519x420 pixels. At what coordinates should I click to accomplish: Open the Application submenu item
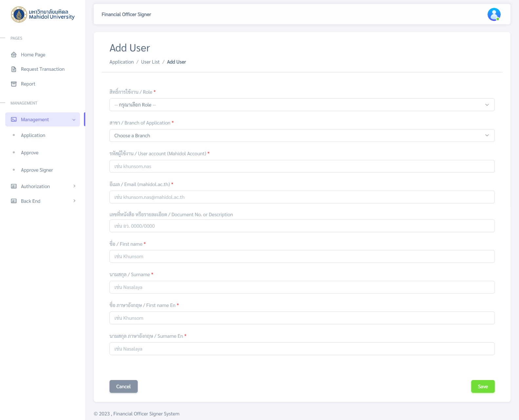(x=33, y=135)
